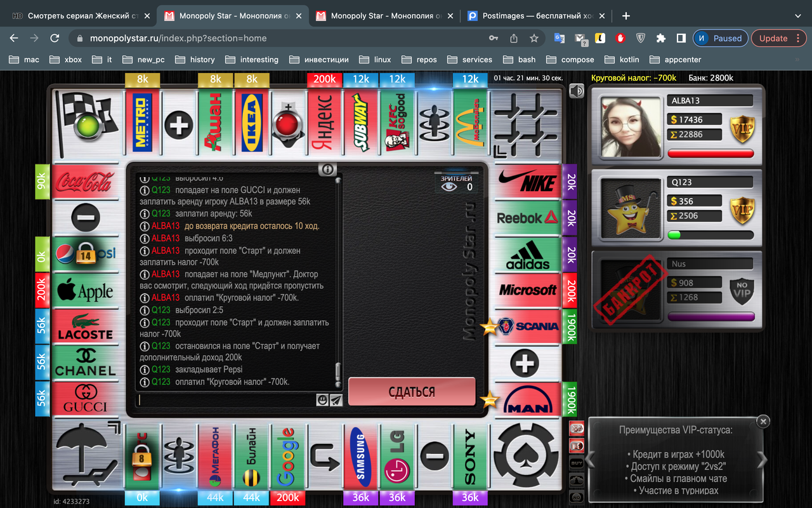This screenshot has height=508, width=812.
Task: Focus the chat message input field
Action: [x=226, y=400]
